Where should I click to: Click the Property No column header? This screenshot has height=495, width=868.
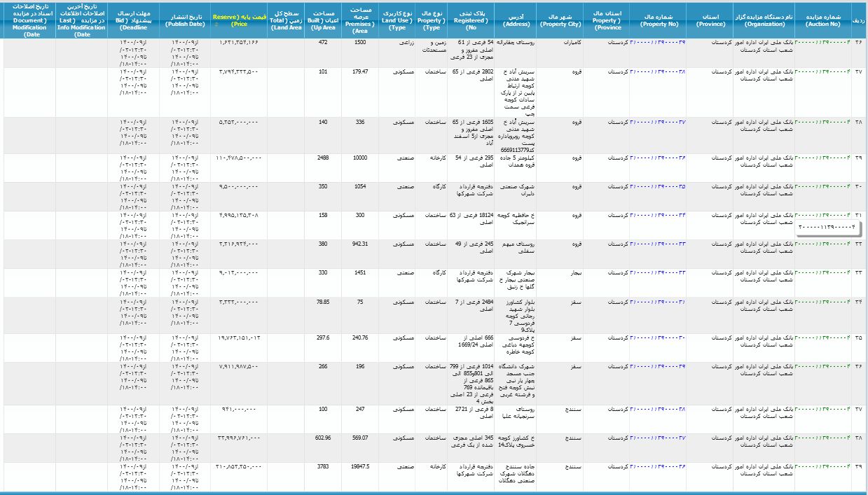point(657,19)
